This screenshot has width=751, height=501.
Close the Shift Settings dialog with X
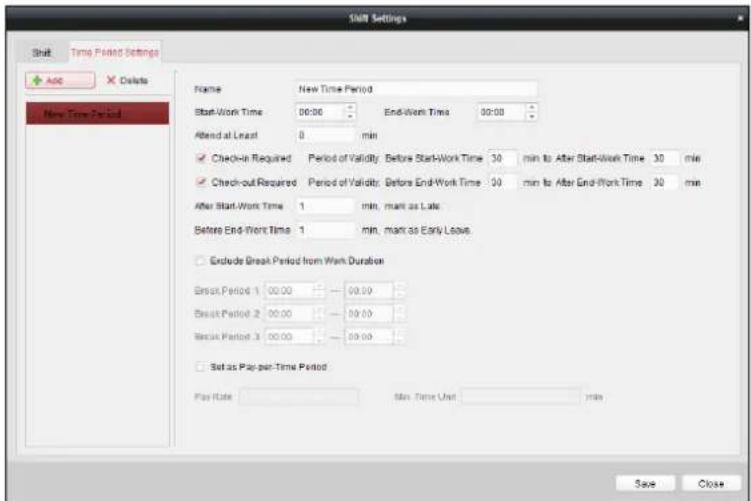click(x=740, y=18)
